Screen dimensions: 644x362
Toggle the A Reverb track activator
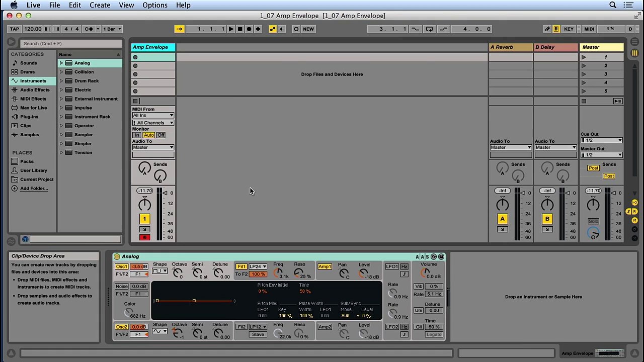pyautogui.click(x=502, y=219)
